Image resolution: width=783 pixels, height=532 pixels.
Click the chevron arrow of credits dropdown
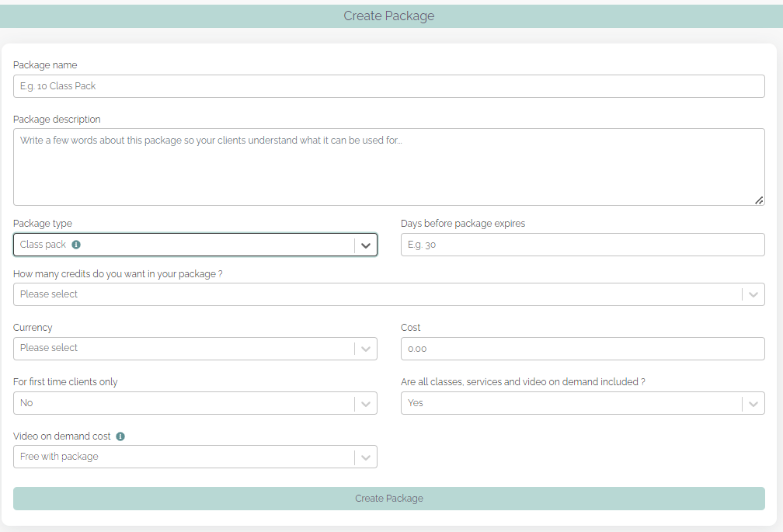click(753, 295)
